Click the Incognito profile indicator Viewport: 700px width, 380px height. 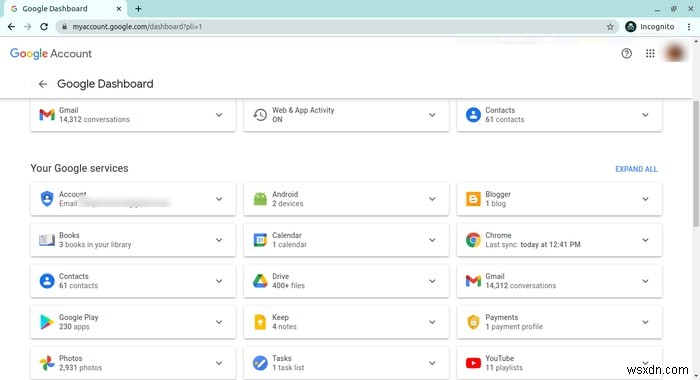pyautogui.click(x=650, y=27)
